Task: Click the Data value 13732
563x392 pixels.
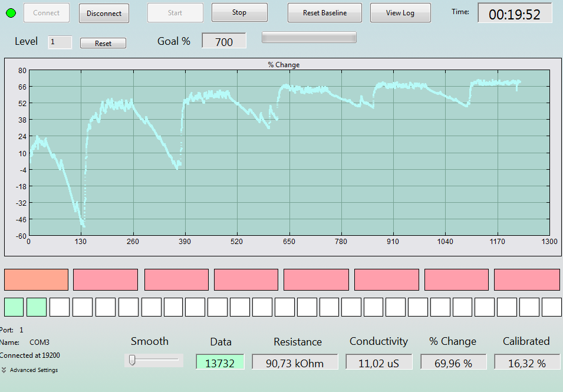Action: pos(220,362)
